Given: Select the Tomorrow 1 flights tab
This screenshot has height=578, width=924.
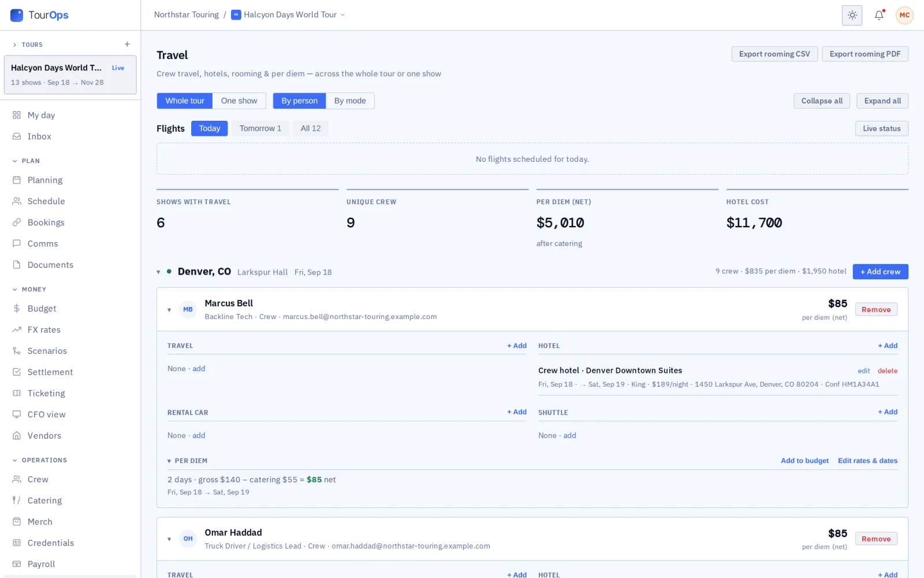Looking at the screenshot, I should tap(260, 128).
